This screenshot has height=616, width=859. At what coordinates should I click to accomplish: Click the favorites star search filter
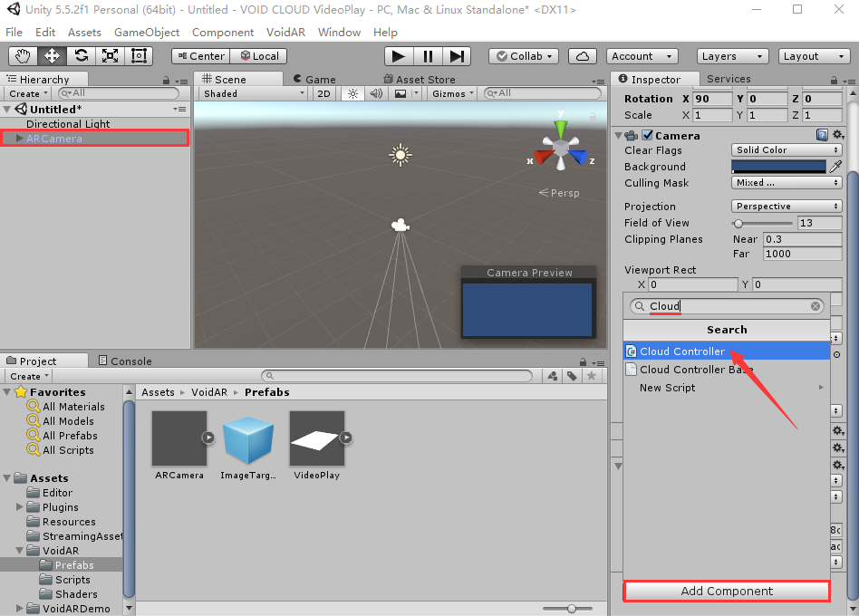click(591, 376)
